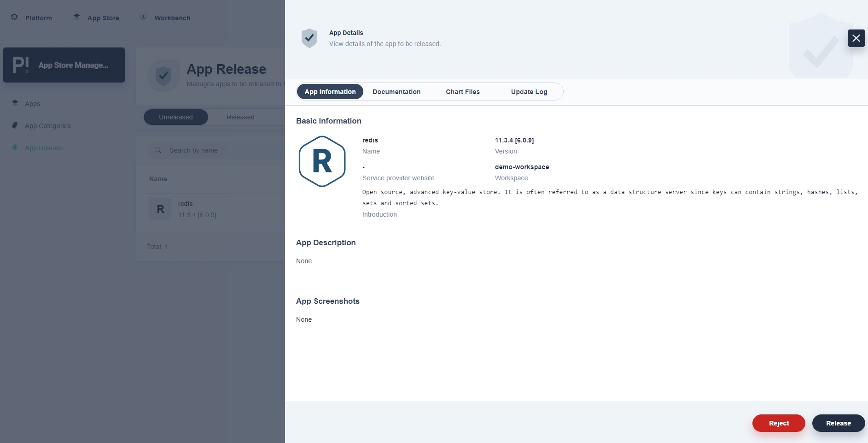
Task: Click the Platform gear icon
Action: [x=14, y=17]
